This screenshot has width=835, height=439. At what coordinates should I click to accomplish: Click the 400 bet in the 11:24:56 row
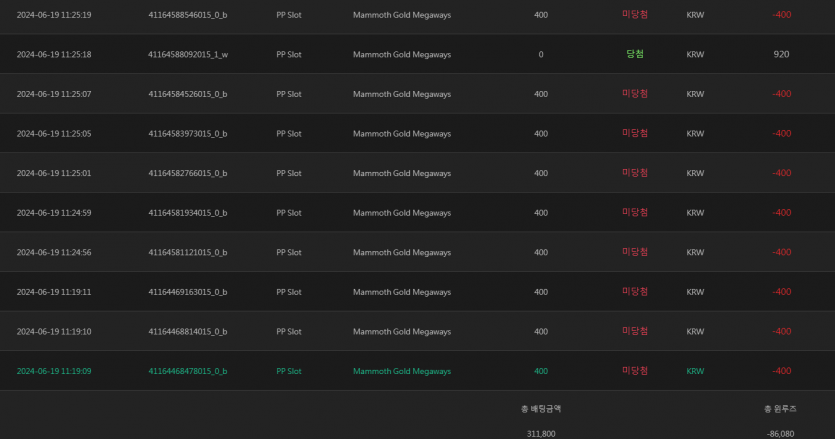[x=541, y=253]
